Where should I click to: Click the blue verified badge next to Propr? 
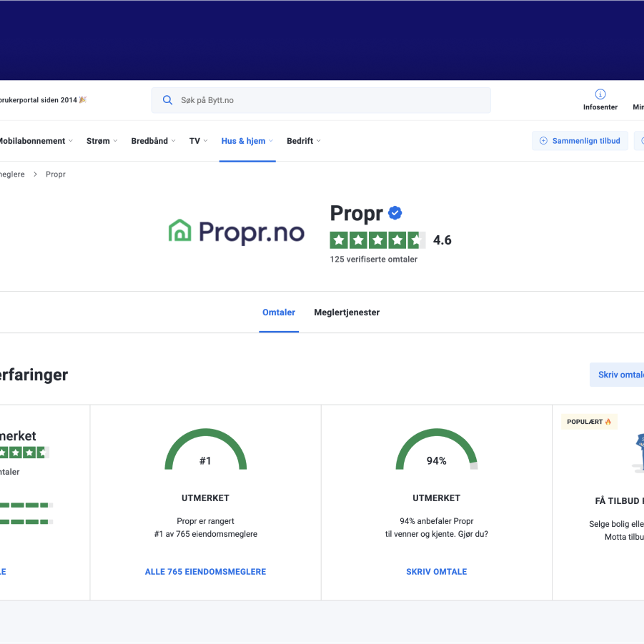click(395, 213)
